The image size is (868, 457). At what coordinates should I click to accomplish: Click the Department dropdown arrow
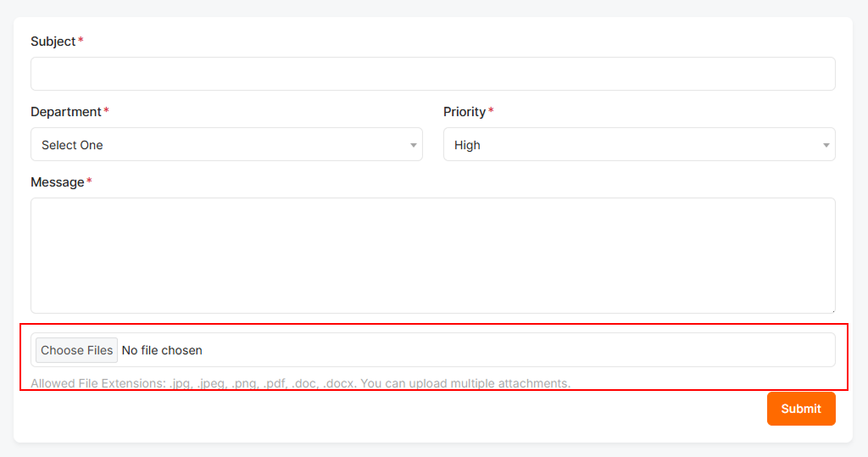click(x=414, y=145)
